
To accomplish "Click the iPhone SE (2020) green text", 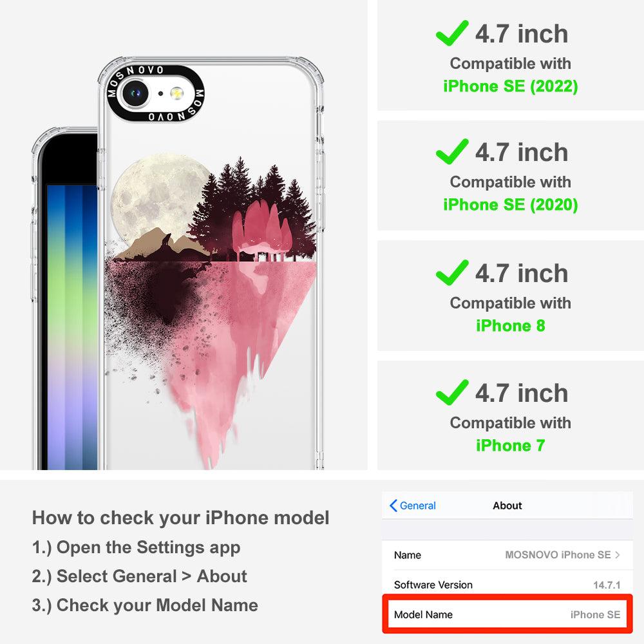I will (x=511, y=205).
